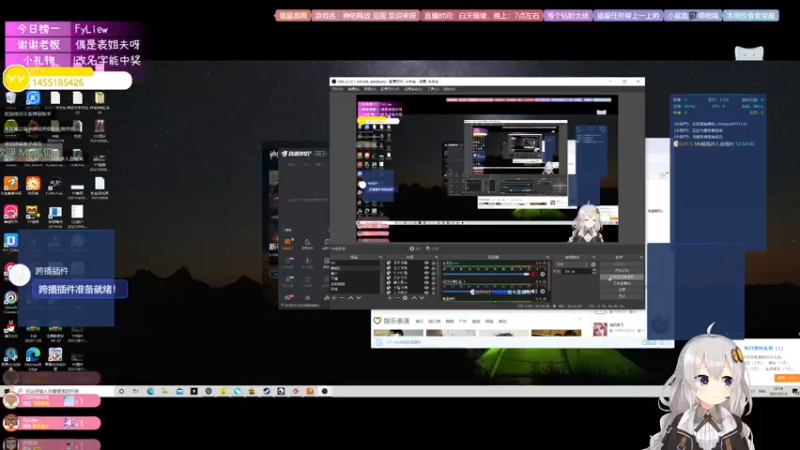Adjust second mixer channel volume slider
The width and height of the screenshot is (800, 450).
click(486, 291)
